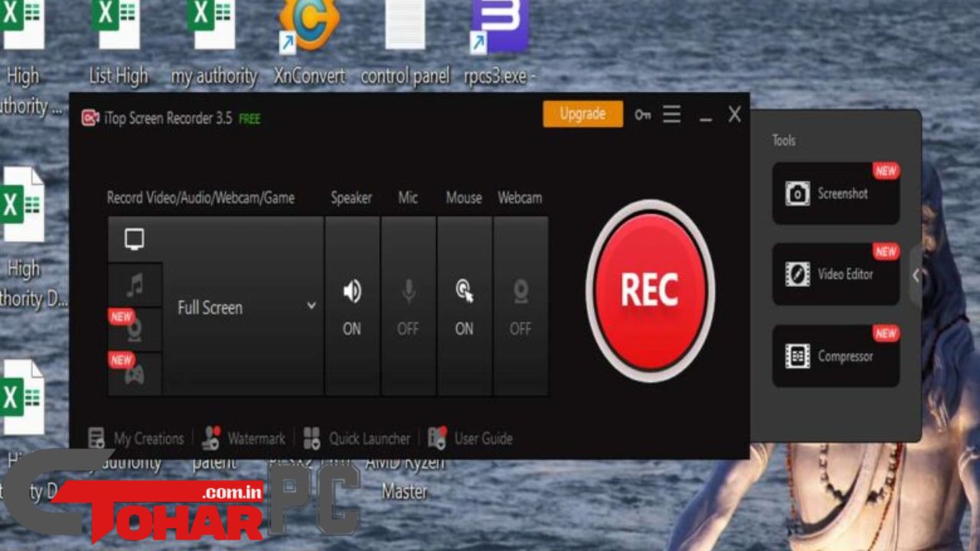Toggle the Webcam OFF control
Screen dimensions: 980x551
click(x=521, y=306)
